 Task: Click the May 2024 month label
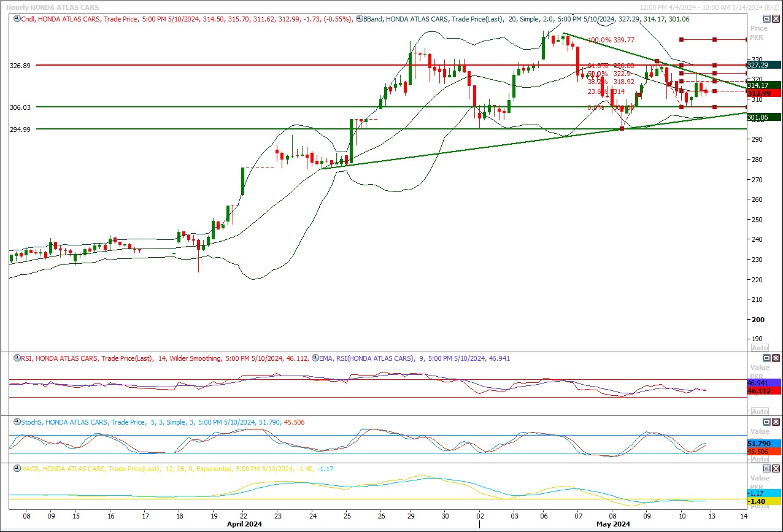(612, 523)
